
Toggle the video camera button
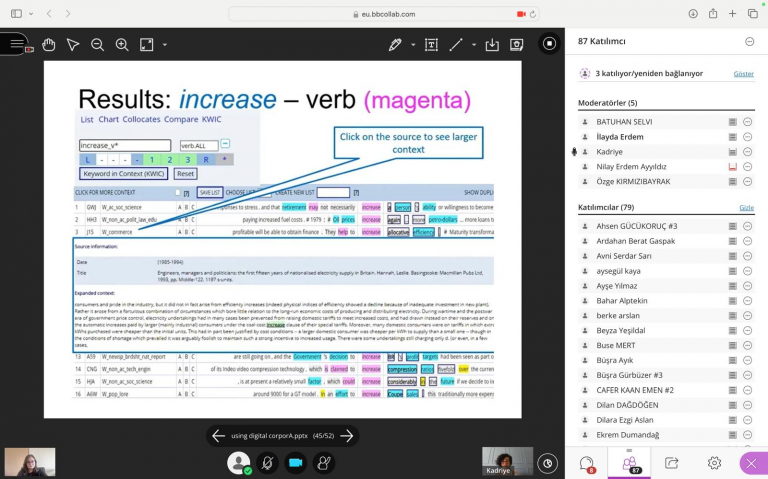pos(295,462)
